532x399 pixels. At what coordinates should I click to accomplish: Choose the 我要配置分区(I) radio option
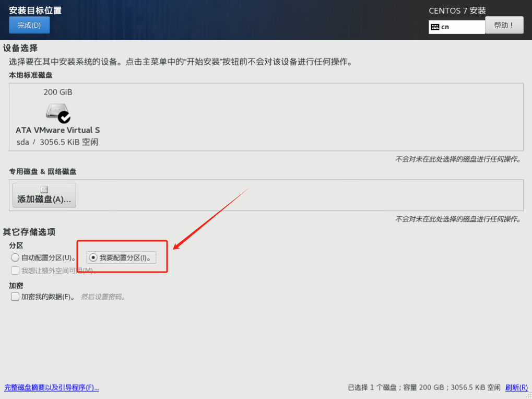pyautogui.click(x=93, y=257)
